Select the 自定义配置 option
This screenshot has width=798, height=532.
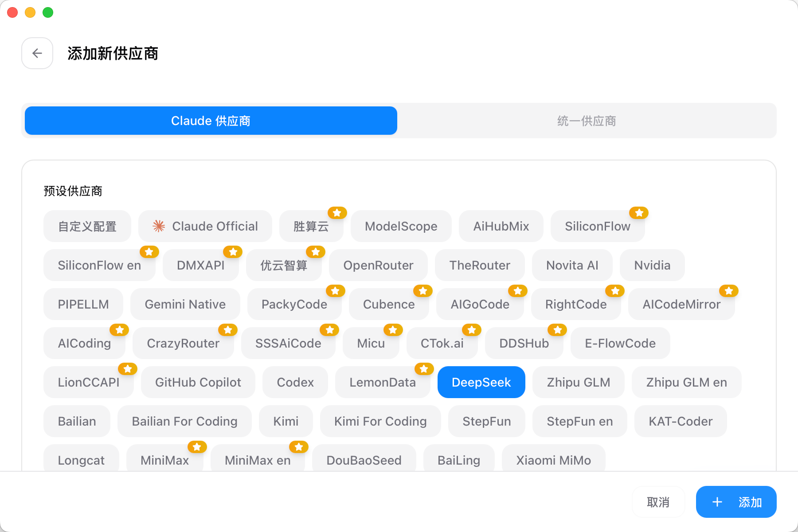click(x=87, y=226)
